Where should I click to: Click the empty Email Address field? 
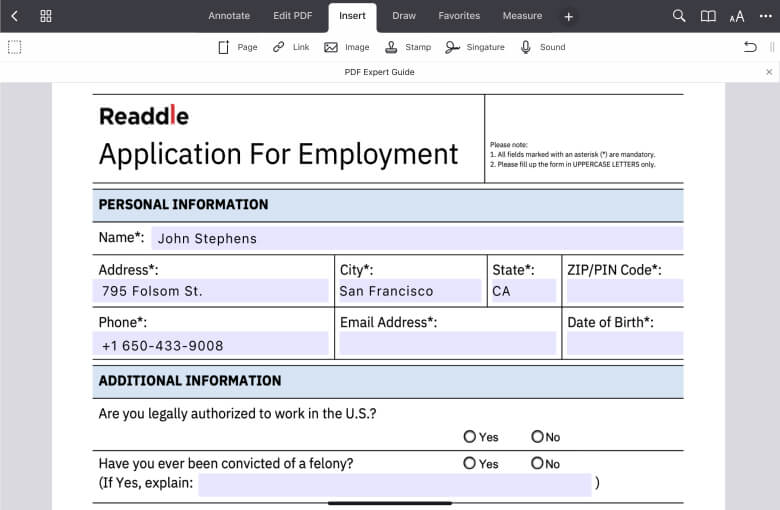(x=447, y=344)
